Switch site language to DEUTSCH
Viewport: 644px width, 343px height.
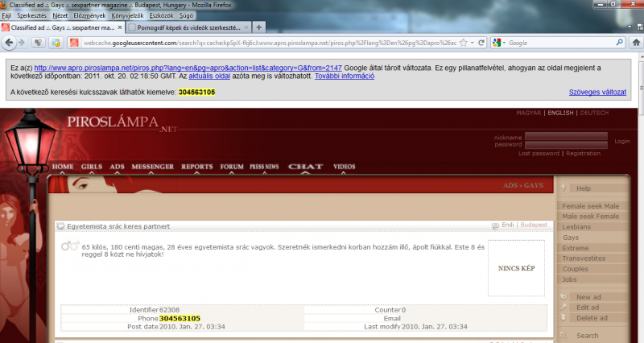[594, 113]
